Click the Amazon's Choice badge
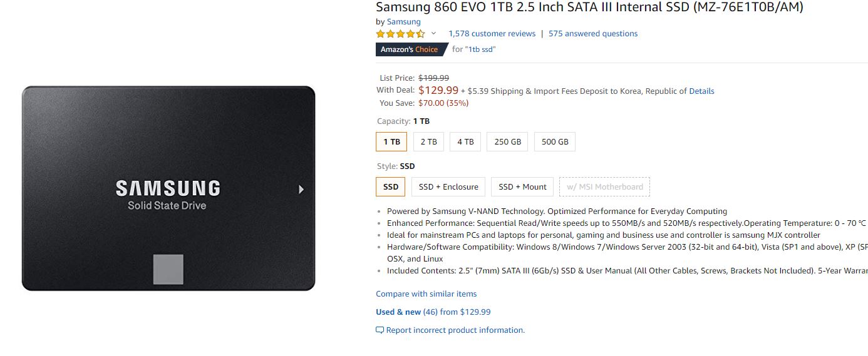This screenshot has width=868, height=356. pyautogui.click(x=410, y=49)
